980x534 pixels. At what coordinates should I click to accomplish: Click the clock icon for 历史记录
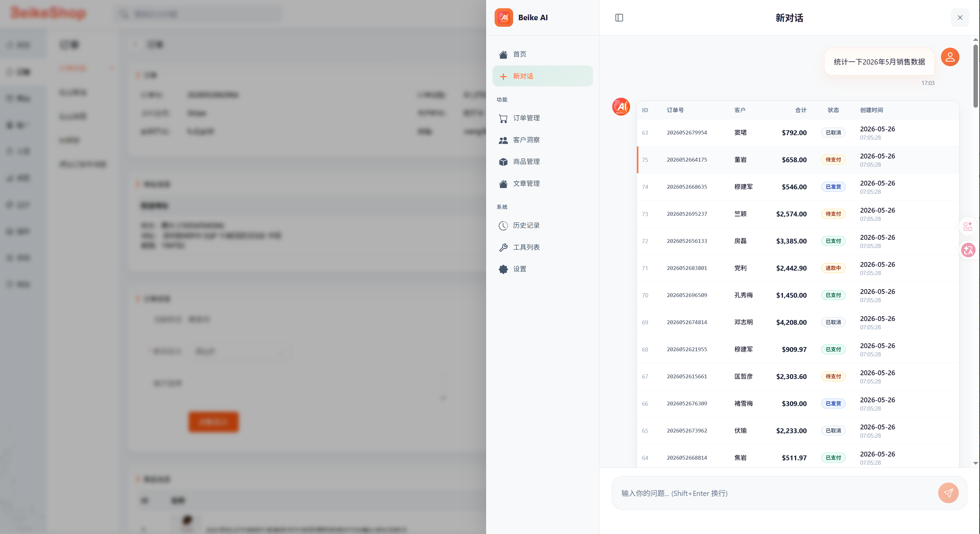(x=503, y=226)
